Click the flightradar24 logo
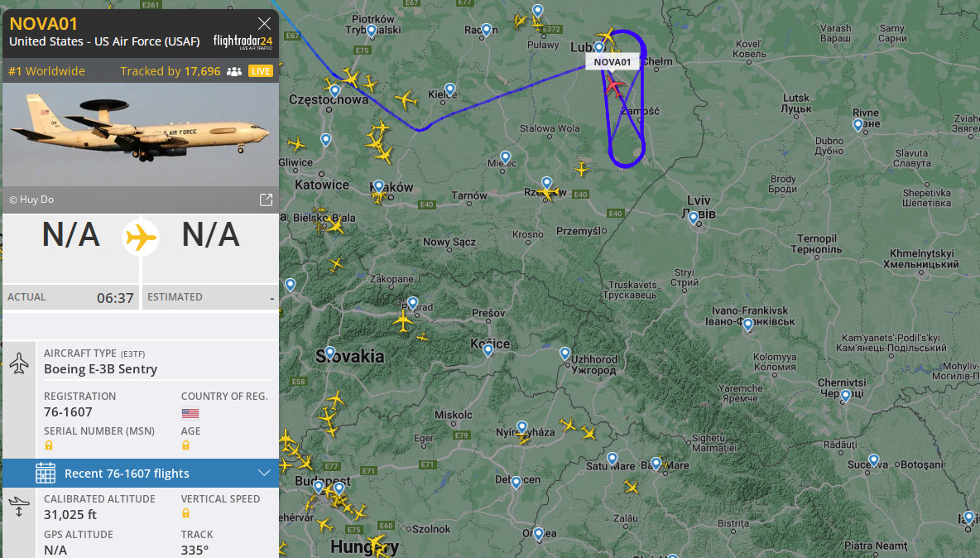 [243, 42]
